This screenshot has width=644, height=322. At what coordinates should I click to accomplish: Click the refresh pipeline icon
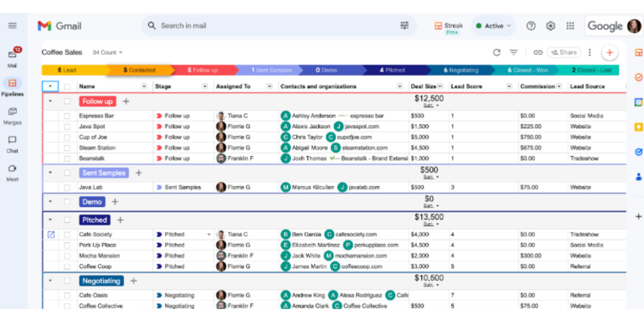tap(497, 52)
